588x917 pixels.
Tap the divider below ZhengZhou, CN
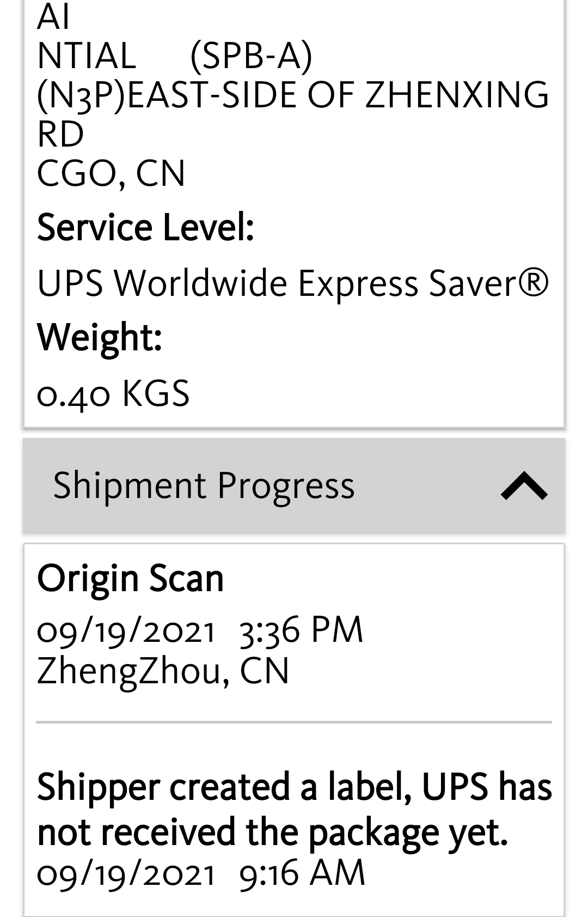[294, 722]
